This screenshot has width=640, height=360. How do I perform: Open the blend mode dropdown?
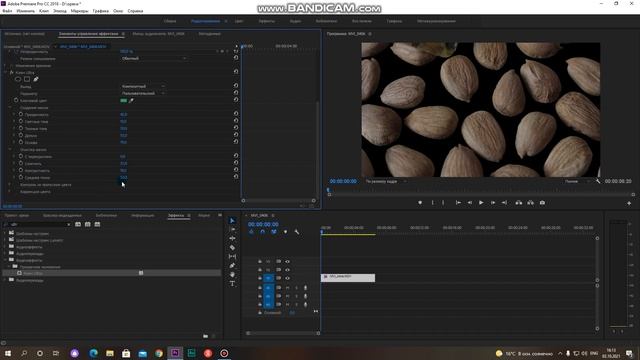click(154, 58)
